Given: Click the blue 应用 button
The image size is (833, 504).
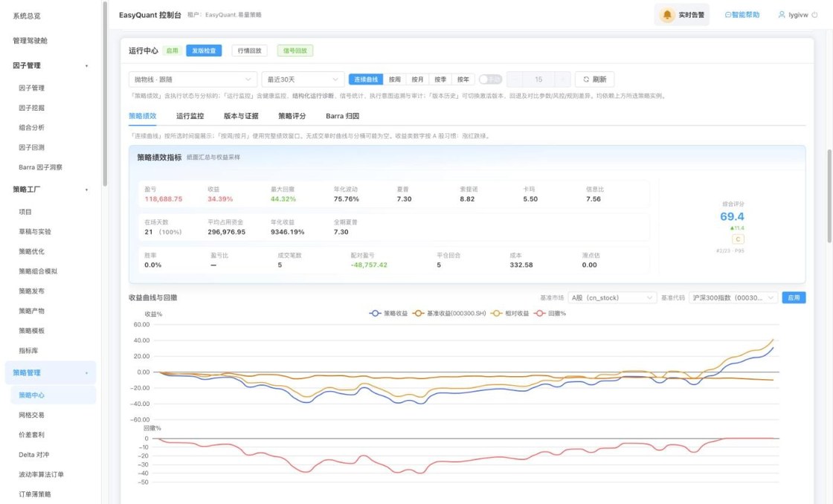Looking at the screenshot, I should [794, 298].
